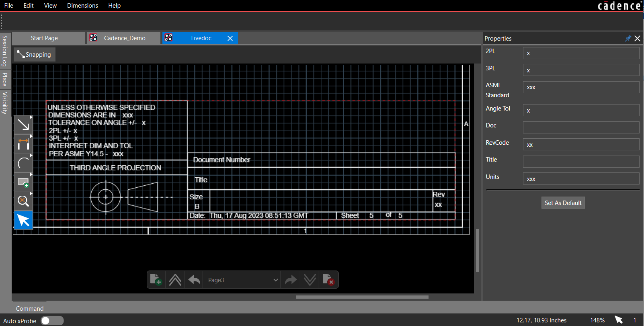This screenshot has height=326, width=644.
Task: Click the Title row in title block
Action: click(x=322, y=178)
